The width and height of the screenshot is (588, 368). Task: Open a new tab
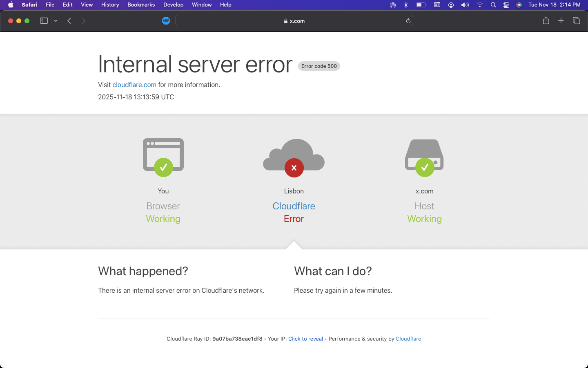(561, 20)
